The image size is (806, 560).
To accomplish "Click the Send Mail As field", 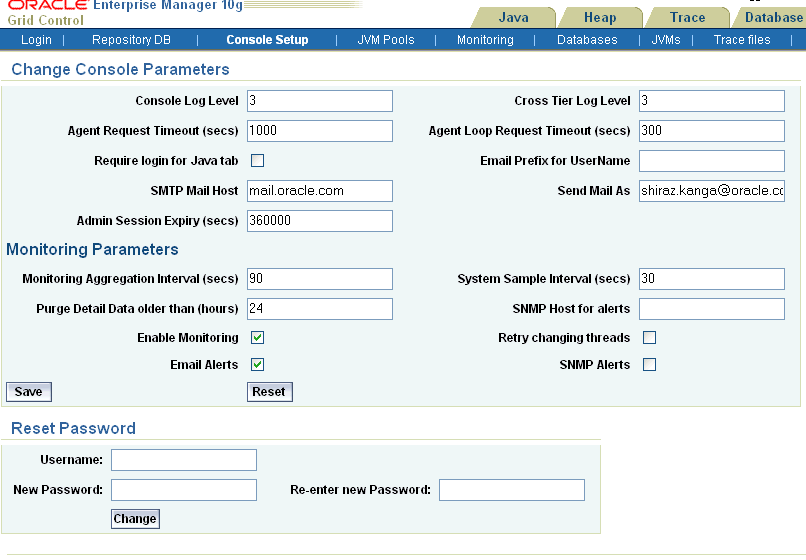I will 712,191.
